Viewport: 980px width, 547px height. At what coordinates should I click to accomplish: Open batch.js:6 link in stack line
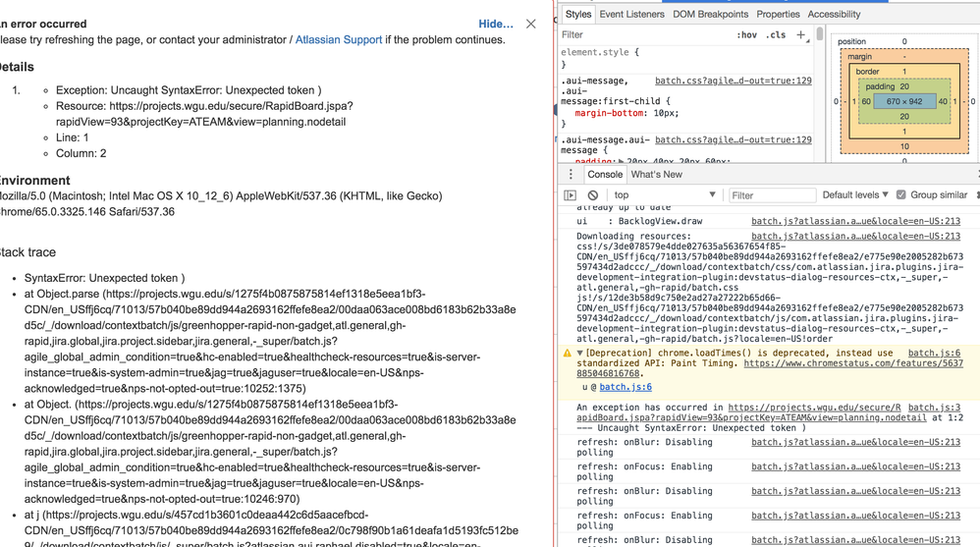point(626,387)
